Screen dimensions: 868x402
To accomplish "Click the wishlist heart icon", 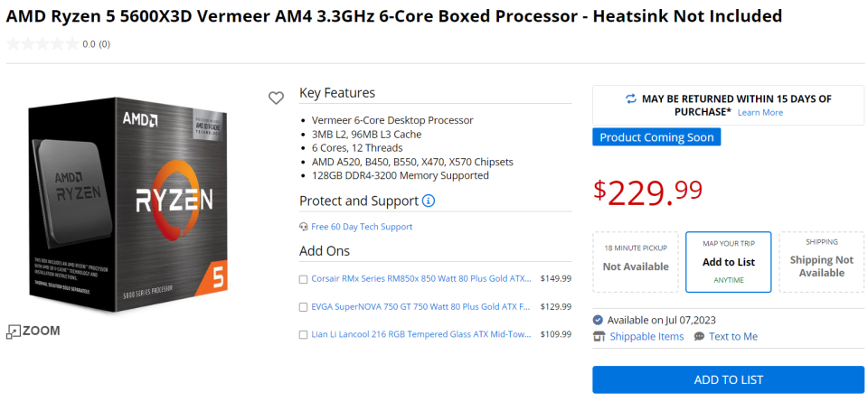I will click(x=276, y=98).
